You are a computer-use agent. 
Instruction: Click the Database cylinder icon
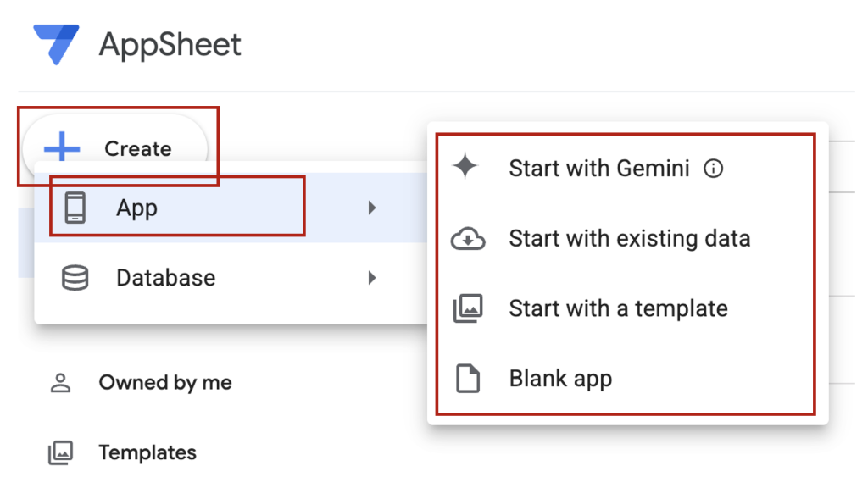[x=75, y=278]
